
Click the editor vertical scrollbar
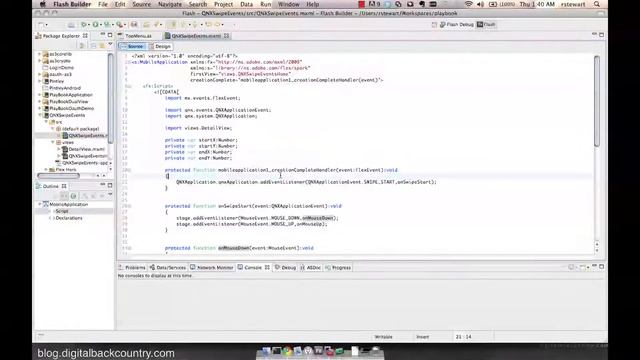click(x=597, y=101)
